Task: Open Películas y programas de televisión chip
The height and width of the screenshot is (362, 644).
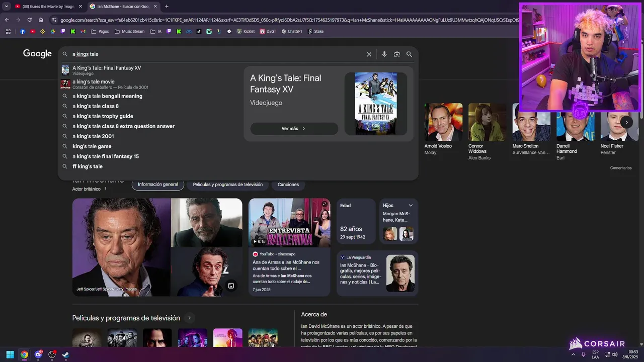Action: pos(227,185)
